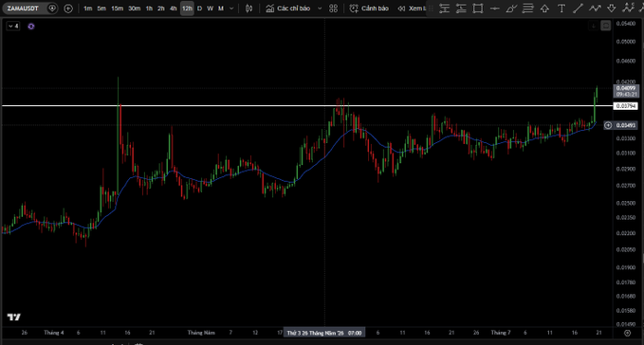Screen dimensions: 644x345
Task: Select the Brush drawing tool
Action: click(511, 9)
